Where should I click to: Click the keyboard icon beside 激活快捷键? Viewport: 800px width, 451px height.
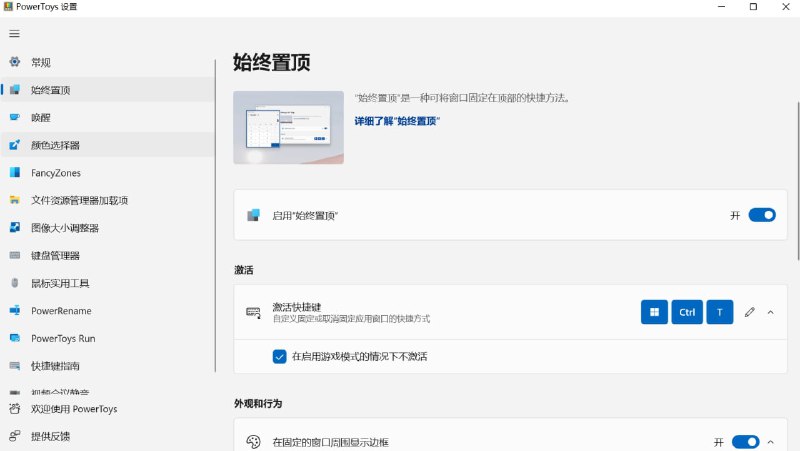click(253, 312)
